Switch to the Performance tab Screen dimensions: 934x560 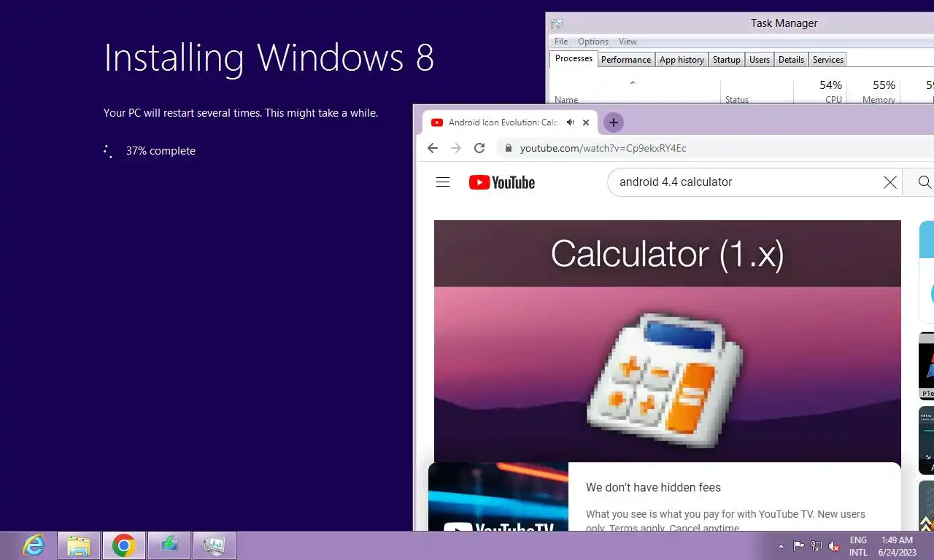[626, 60]
